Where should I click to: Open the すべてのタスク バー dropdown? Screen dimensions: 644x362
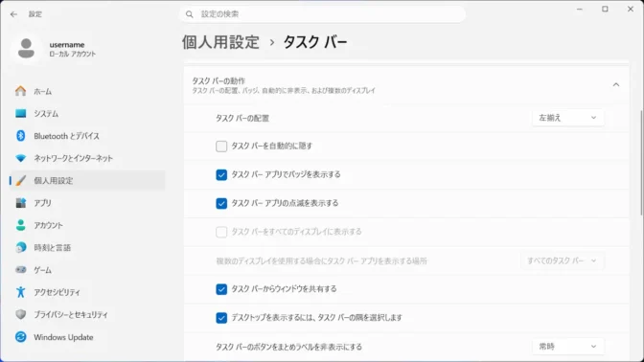[x=562, y=260]
